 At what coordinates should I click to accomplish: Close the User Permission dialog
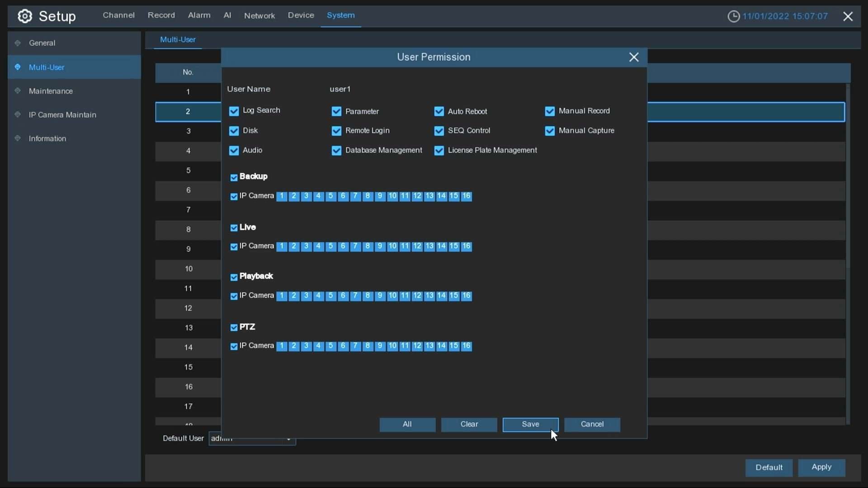pos(633,57)
